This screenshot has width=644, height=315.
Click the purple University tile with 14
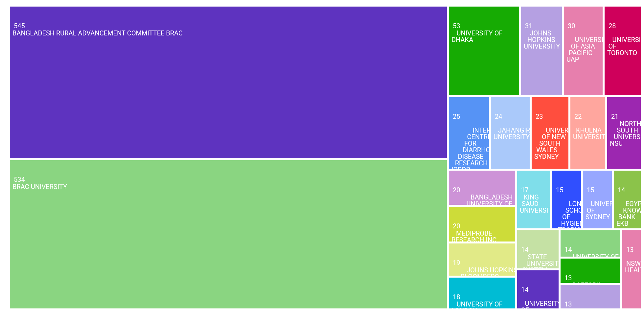(x=538, y=289)
